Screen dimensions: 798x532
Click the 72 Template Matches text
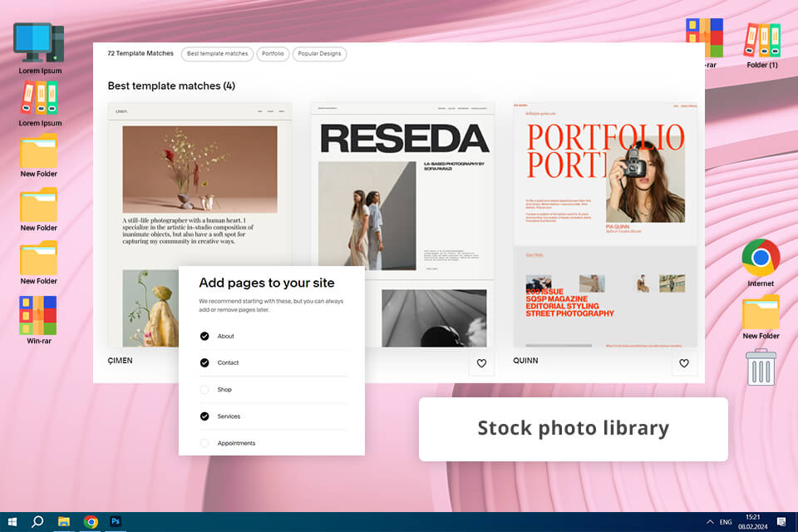pyautogui.click(x=140, y=53)
